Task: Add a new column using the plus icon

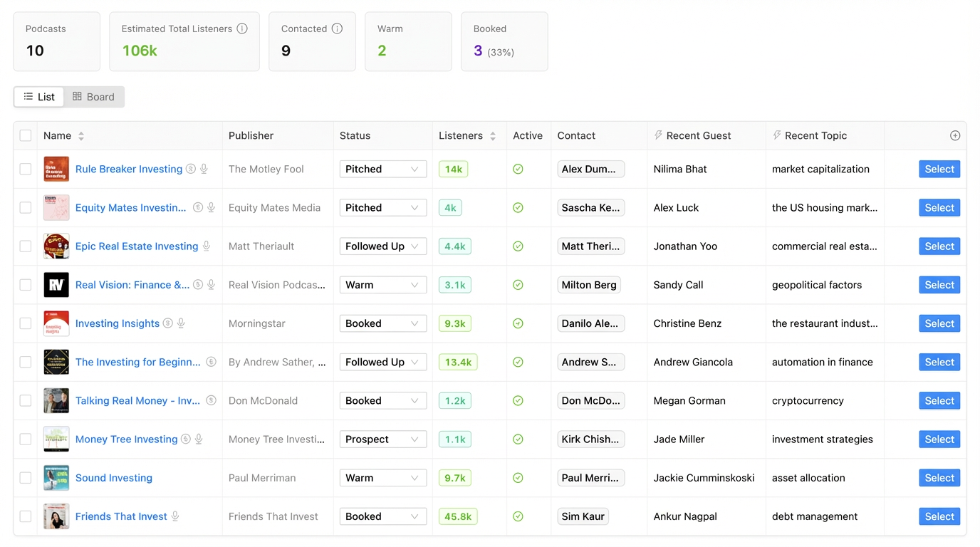Action: click(955, 135)
